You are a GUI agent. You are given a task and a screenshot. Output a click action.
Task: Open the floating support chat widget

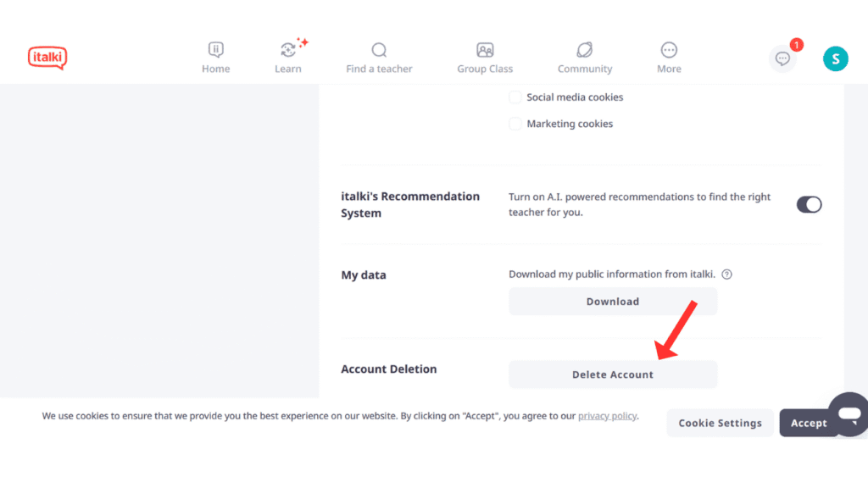[x=848, y=414]
